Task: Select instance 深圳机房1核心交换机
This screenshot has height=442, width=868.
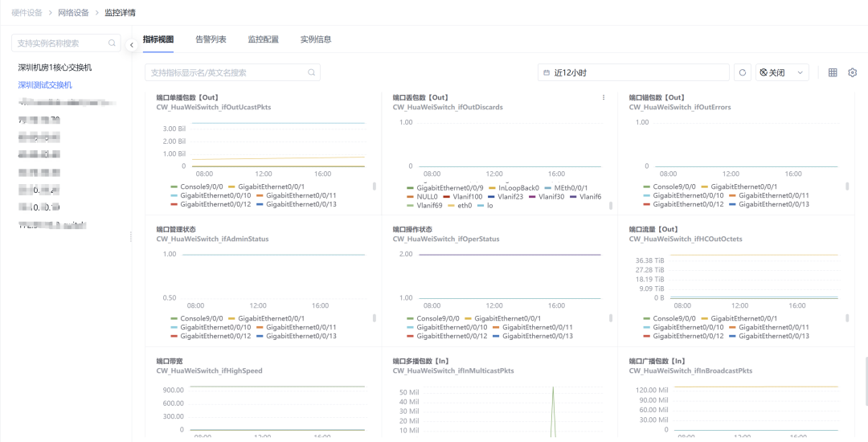Action: tap(55, 68)
